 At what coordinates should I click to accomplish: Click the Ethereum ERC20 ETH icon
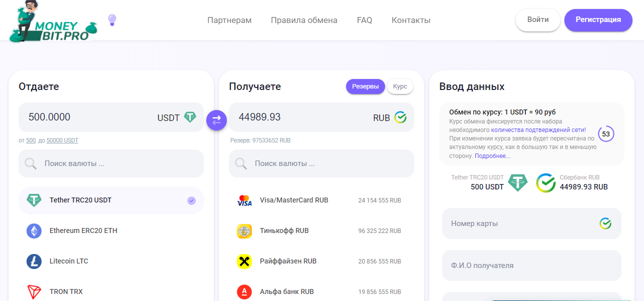pos(34,231)
